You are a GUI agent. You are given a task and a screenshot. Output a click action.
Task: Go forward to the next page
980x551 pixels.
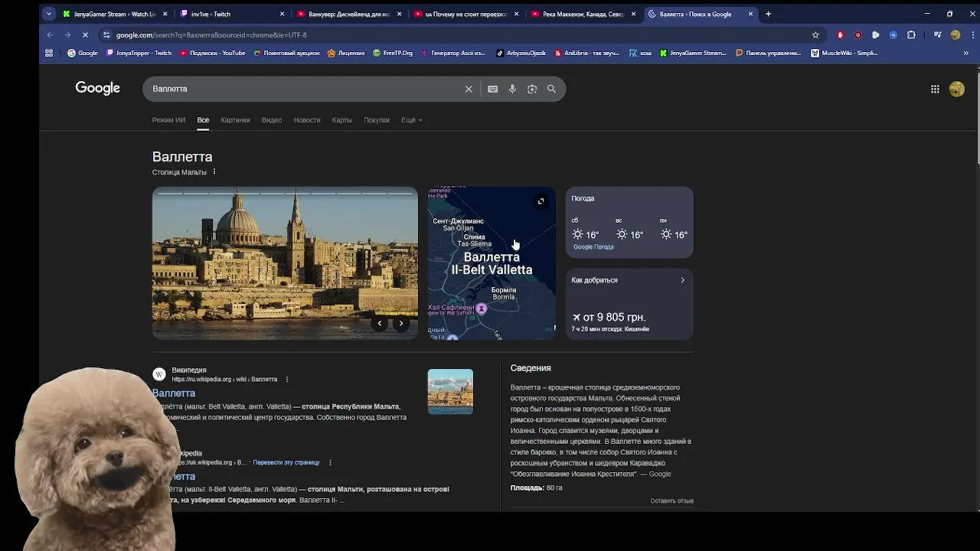67,34
